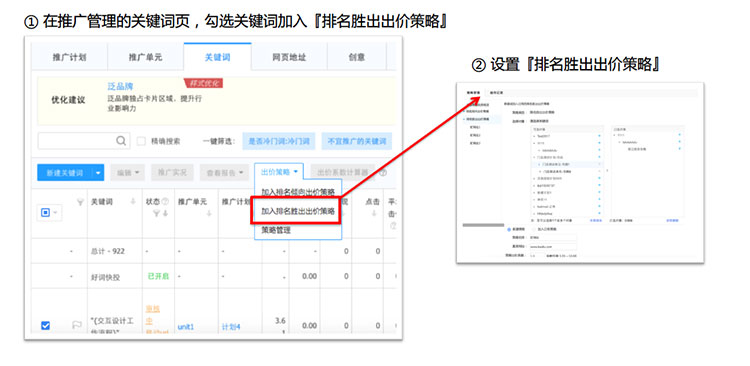The width and height of the screenshot is (750, 366).
Task: Open the 计划4 link
Action: click(231, 327)
